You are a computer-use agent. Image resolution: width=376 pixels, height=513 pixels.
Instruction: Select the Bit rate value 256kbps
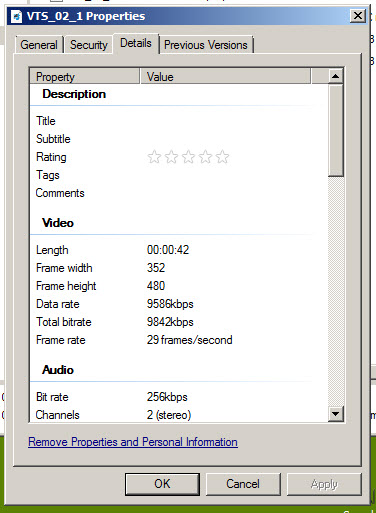pyautogui.click(x=167, y=397)
